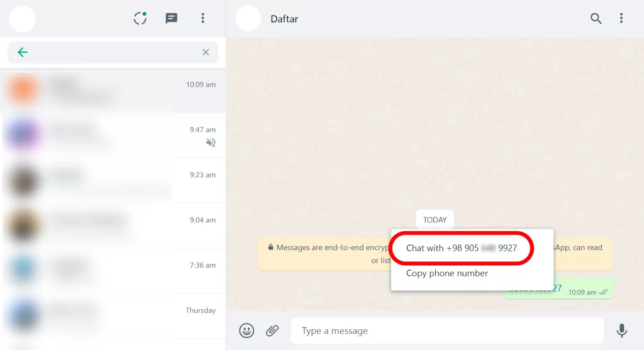Click the Type a message field
Image resolution: width=644 pixels, height=350 pixels.
pyautogui.click(x=447, y=331)
